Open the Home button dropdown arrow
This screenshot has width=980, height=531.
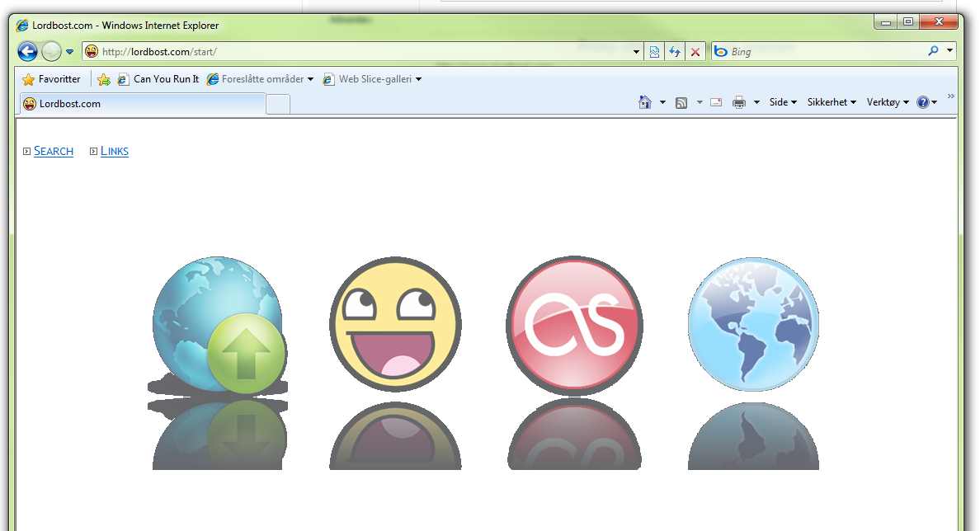pyautogui.click(x=662, y=102)
